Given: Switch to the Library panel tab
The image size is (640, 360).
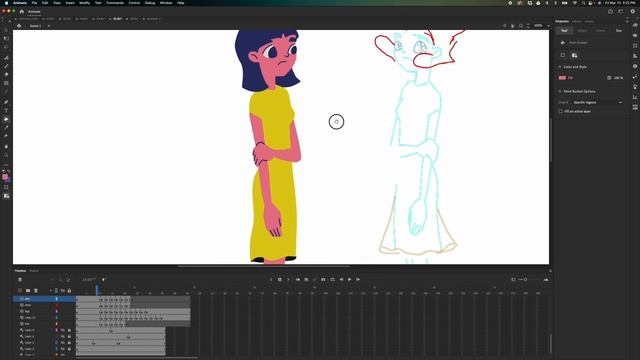Looking at the screenshot, I should pyautogui.click(x=576, y=21).
